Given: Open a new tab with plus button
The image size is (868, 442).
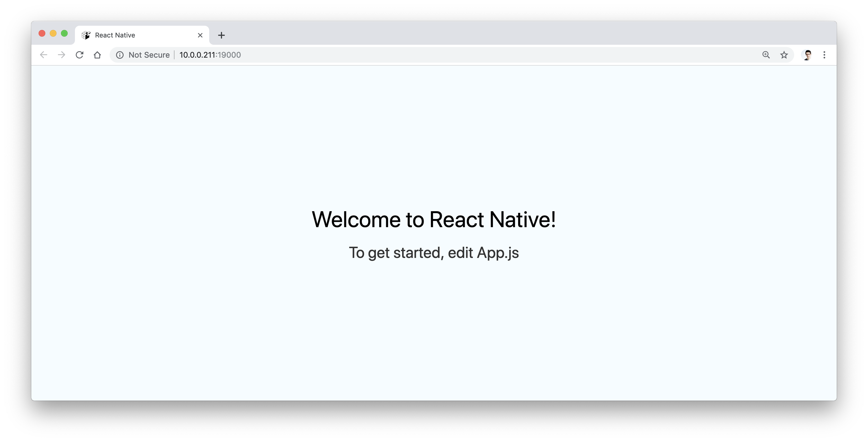Looking at the screenshot, I should [x=221, y=35].
